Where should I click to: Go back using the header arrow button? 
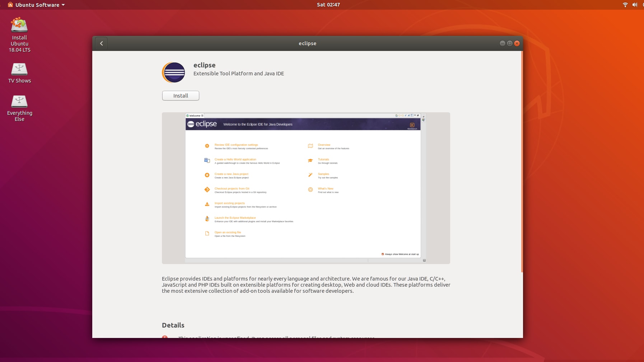tap(101, 43)
